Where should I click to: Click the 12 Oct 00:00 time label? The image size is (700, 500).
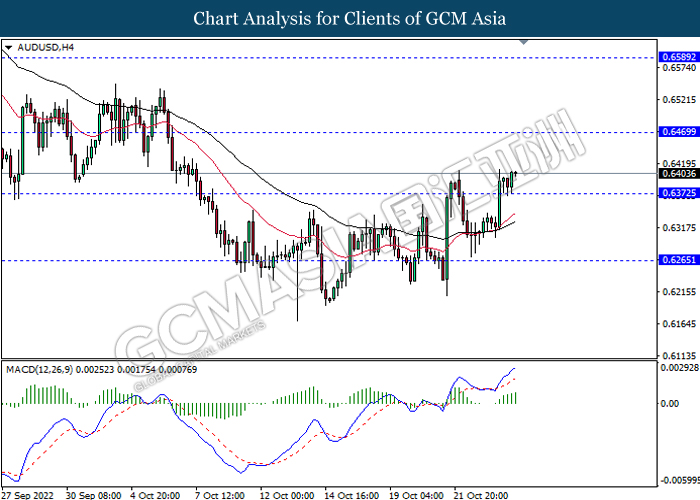pos(287,495)
